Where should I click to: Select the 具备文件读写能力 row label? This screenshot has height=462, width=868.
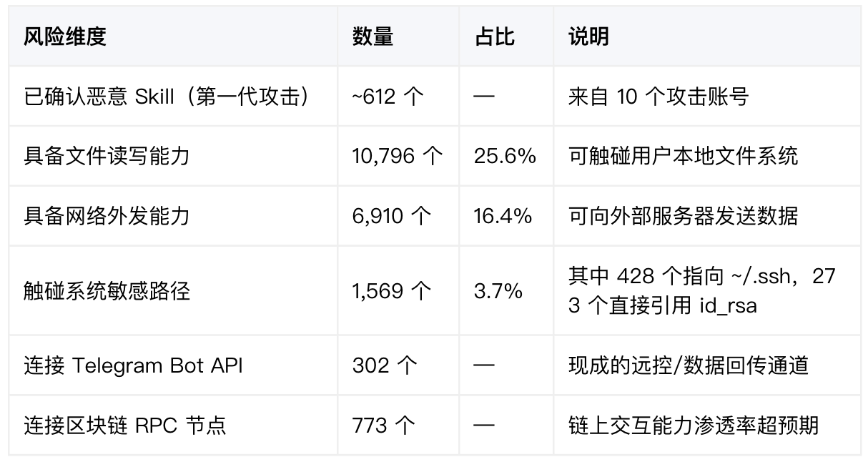[x=107, y=156]
